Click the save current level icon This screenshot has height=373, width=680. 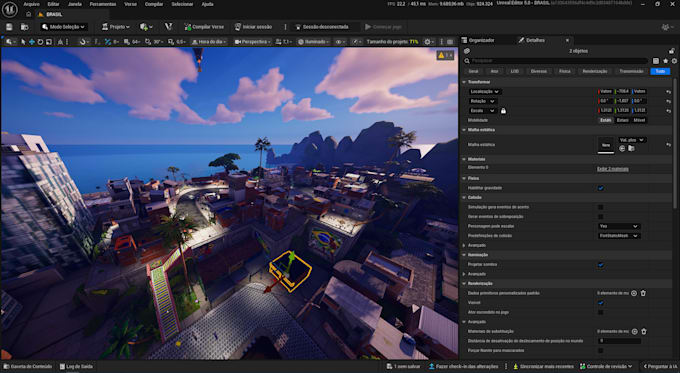coord(9,27)
